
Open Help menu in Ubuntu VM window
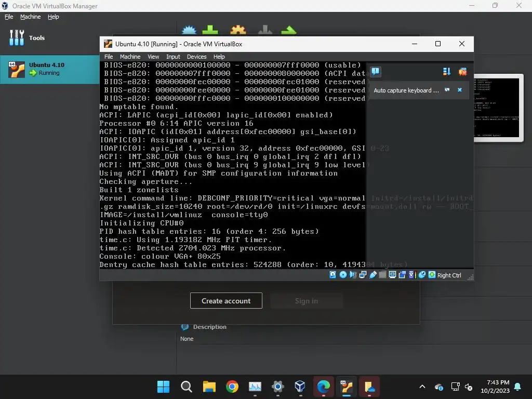pyautogui.click(x=219, y=57)
